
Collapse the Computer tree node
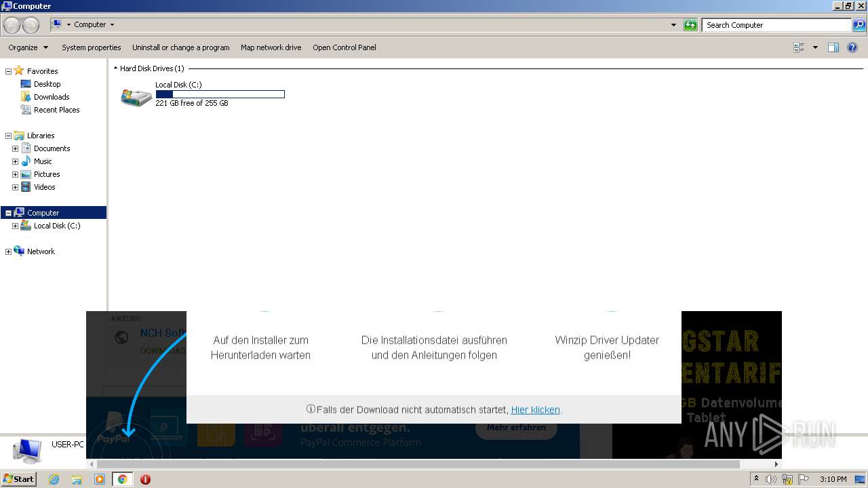pyautogui.click(x=8, y=213)
